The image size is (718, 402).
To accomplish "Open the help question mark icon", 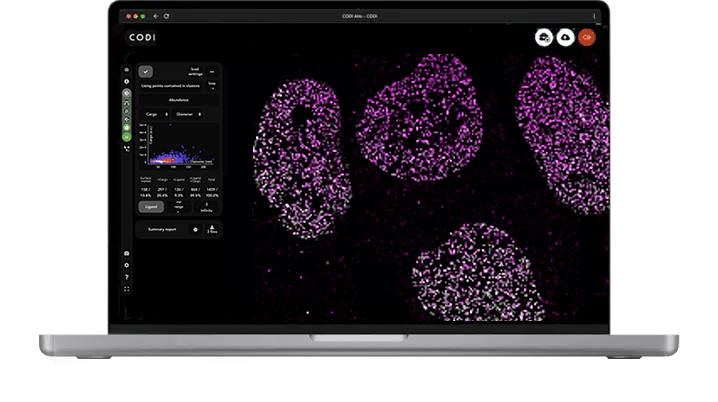I will [127, 277].
